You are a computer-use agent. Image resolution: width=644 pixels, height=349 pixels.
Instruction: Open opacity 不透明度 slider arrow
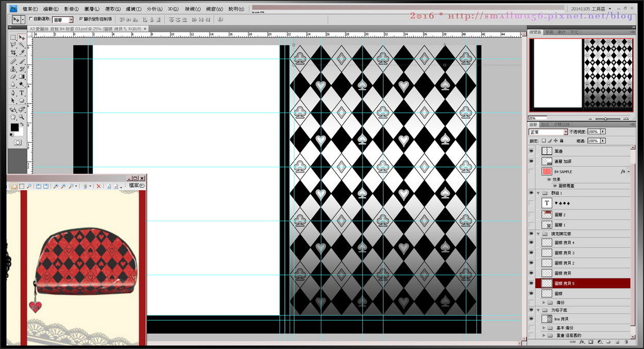coord(603,132)
